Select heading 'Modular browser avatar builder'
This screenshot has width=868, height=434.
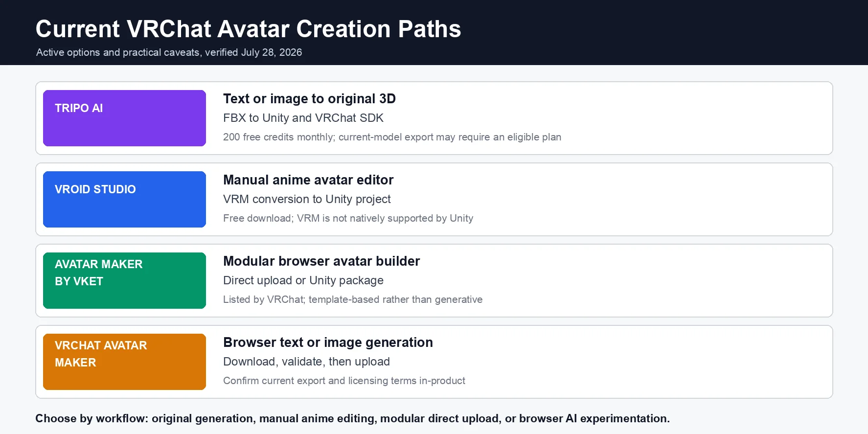(321, 261)
